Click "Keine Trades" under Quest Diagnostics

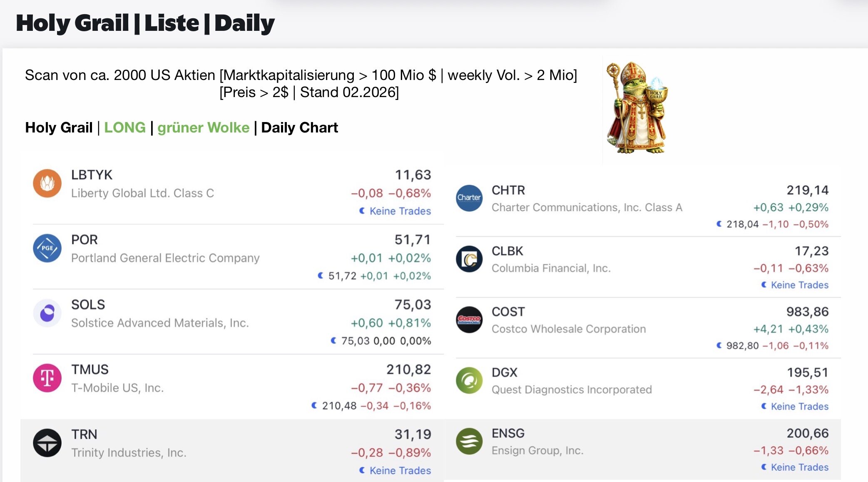(x=799, y=407)
